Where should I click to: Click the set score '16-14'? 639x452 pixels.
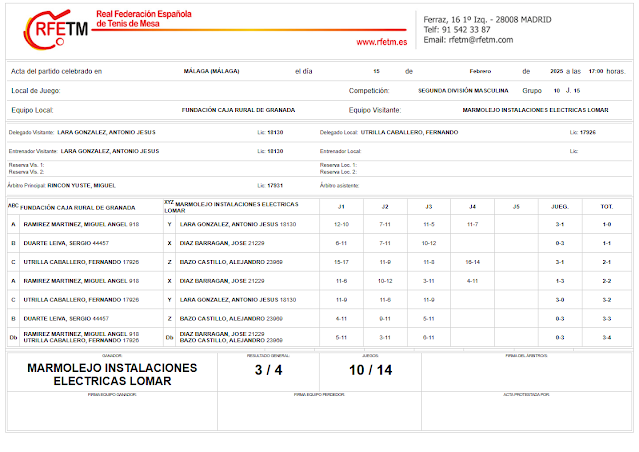[x=472, y=262]
